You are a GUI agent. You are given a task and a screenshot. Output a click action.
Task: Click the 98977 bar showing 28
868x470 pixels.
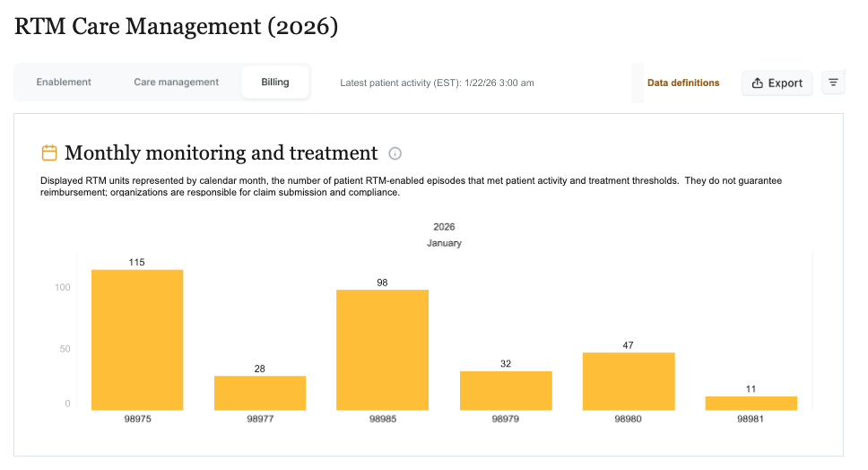pos(260,393)
